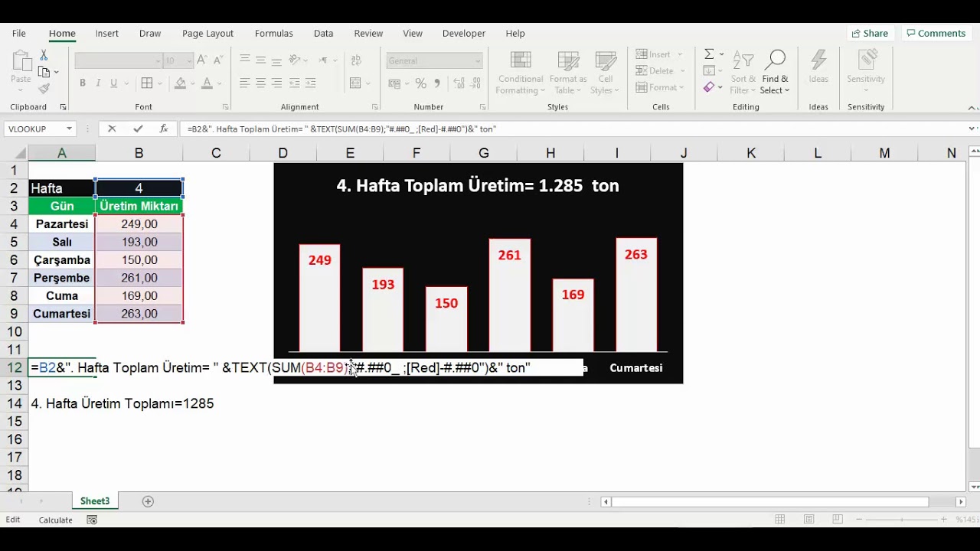Click the Fill Color bucket swatch
The width and height of the screenshot is (980, 551).
click(181, 83)
